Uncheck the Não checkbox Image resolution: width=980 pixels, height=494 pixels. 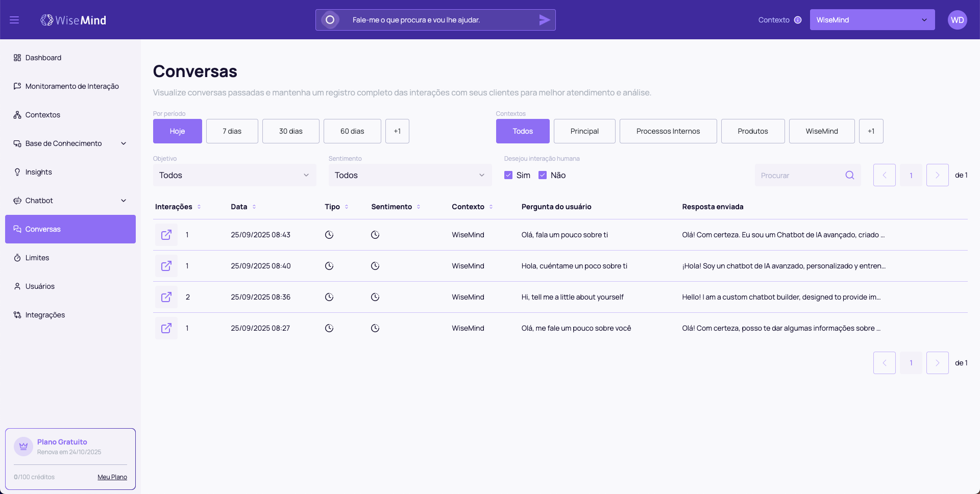click(x=543, y=175)
